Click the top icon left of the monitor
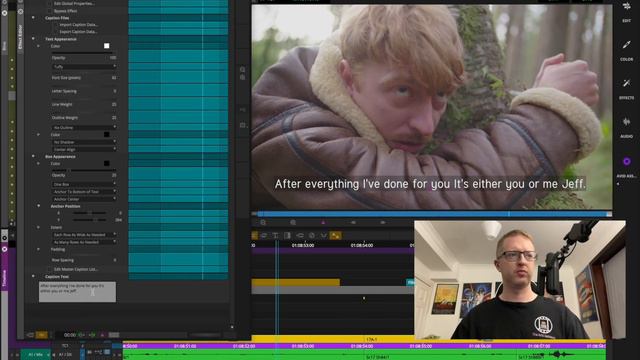This screenshot has height=360, width=640. click(242, 69)
